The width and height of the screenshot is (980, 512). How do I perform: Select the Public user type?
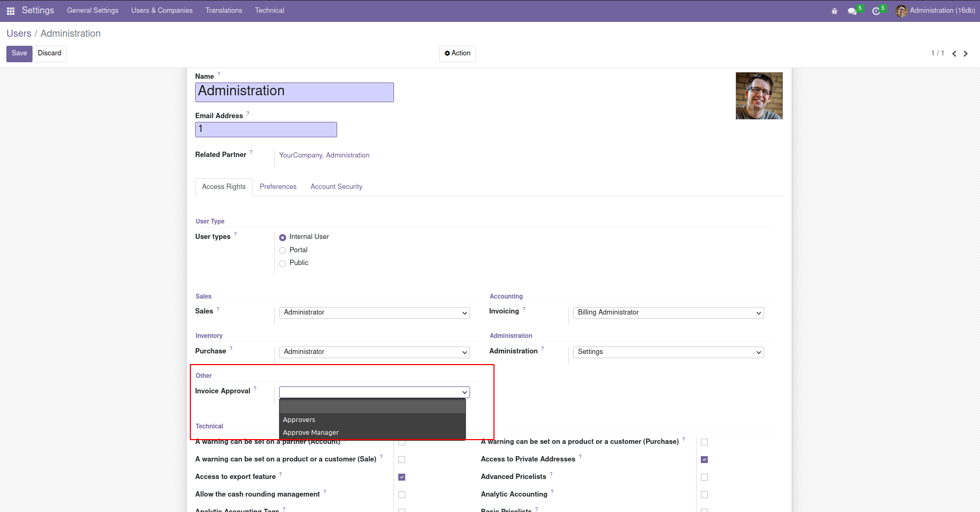pos(283,263)
